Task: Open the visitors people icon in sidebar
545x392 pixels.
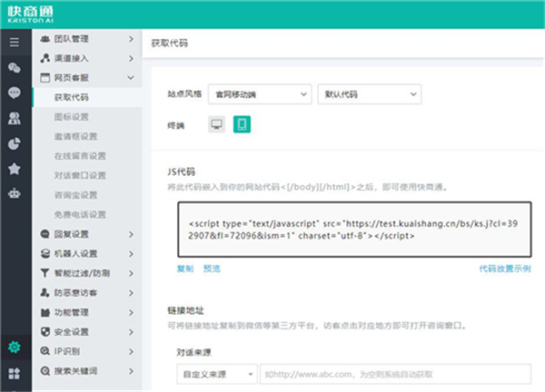Action: 14,118
